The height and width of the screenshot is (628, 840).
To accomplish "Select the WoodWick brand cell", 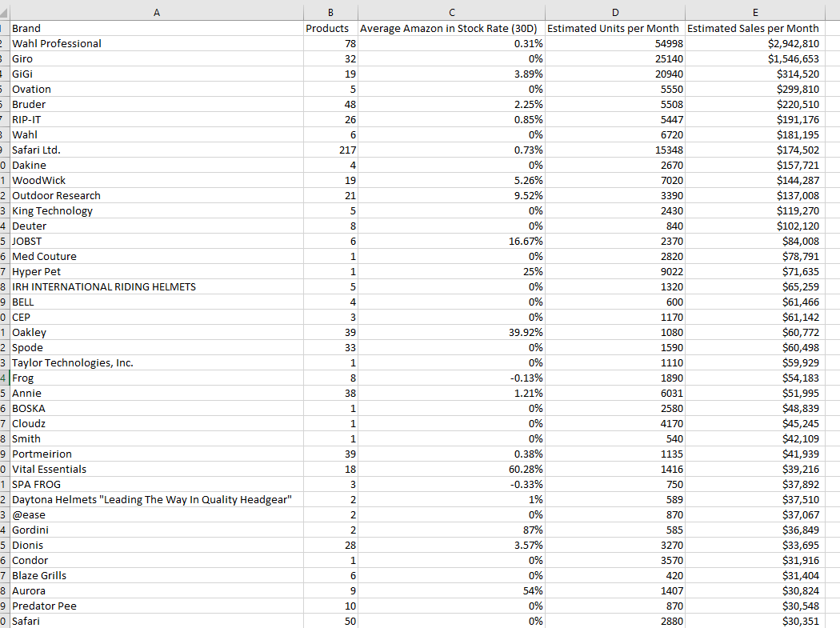I will (x=157, y=181).
